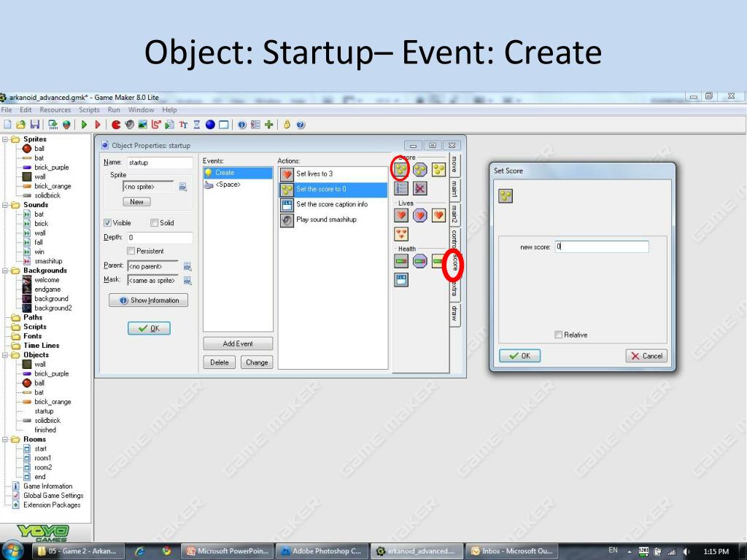Select the Set Score action icon
The width and height of the screenshot is (747, 560).
[401, 169]
